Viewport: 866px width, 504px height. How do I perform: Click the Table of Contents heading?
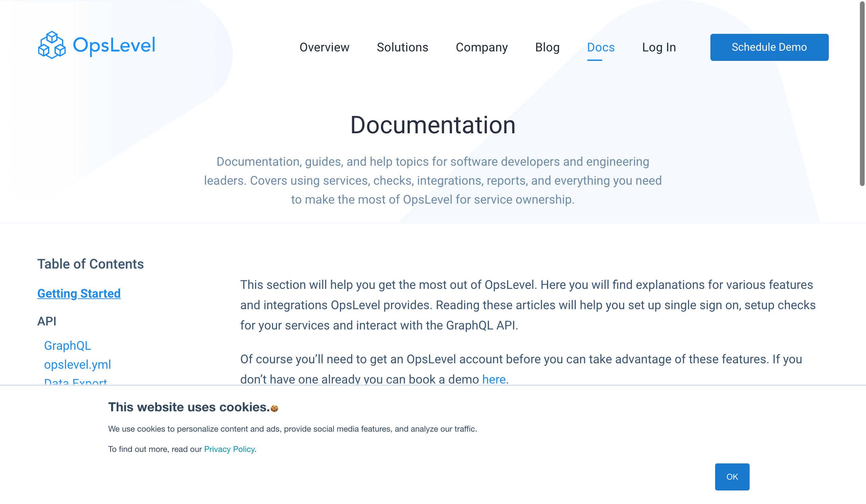[90, 264]
